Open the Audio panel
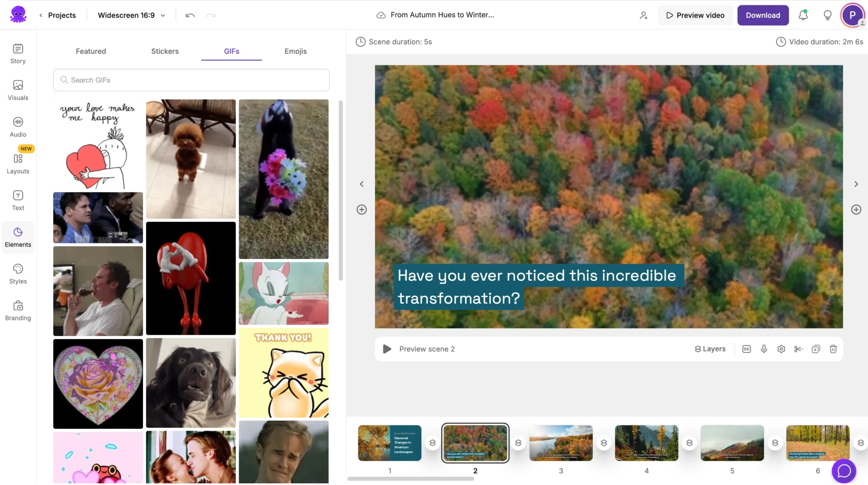The width and height of the screenshot is (868, 485). click(18, 127)
